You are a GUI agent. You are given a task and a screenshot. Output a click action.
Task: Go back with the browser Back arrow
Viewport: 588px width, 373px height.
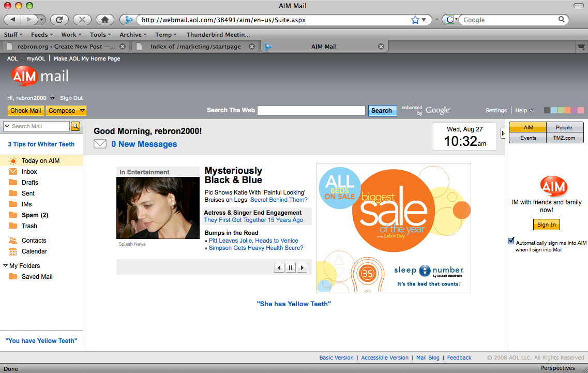pyautogui.click(x=13, y=20)
